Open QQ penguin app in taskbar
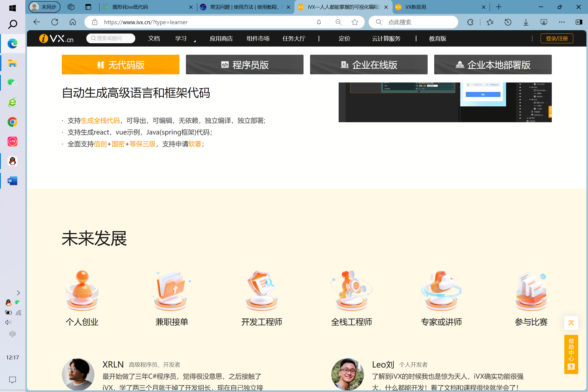Screen dimensions: 588x392 13,161
